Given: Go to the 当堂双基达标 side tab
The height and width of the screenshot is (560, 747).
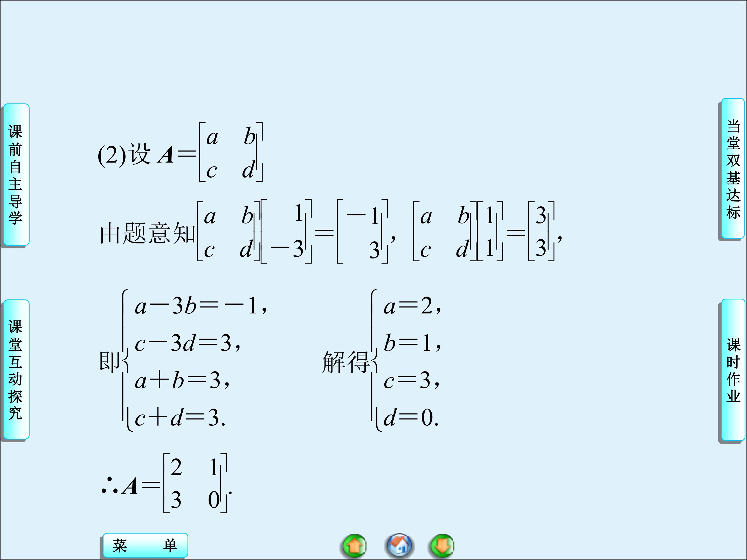Looking at the screenshot, I should point(733,169).
